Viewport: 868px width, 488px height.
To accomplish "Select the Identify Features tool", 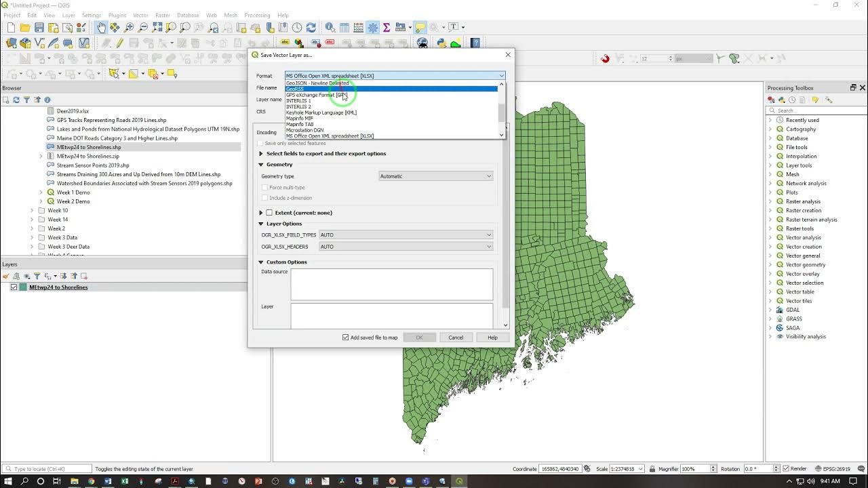I will (x=330, y=28).
